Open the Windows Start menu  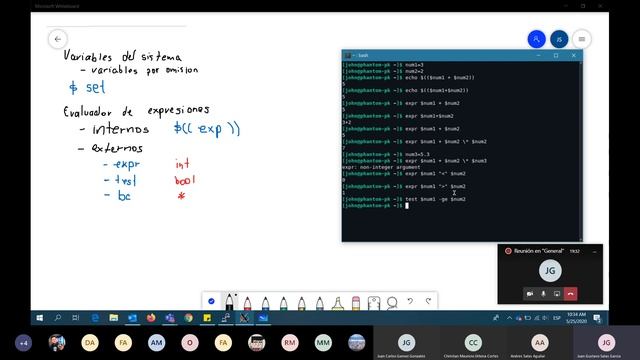click(40, 318)
